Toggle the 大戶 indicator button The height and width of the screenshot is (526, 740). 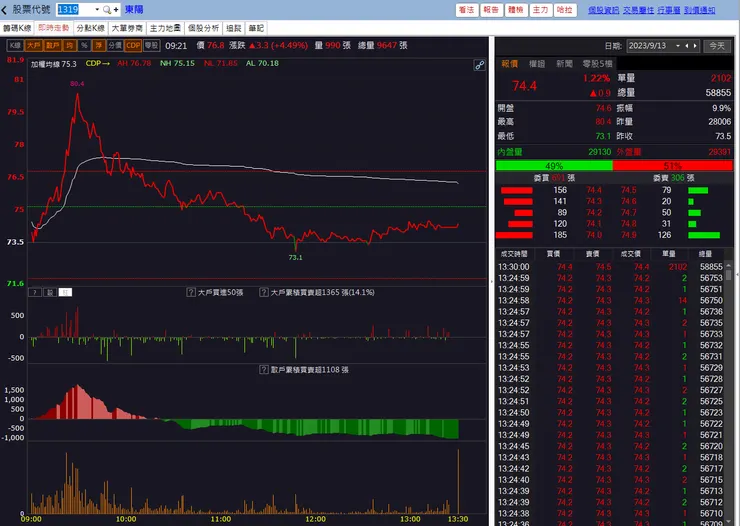pyautogui.click(x=34, y=45)
